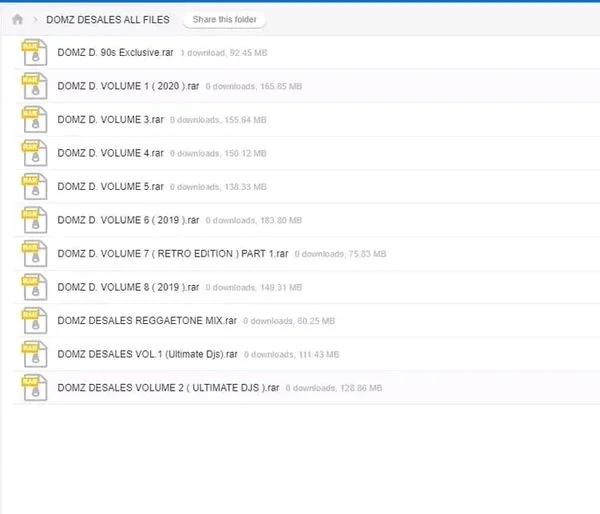Click the Share this folder button

pyautogui.click(x=225, y=20)
